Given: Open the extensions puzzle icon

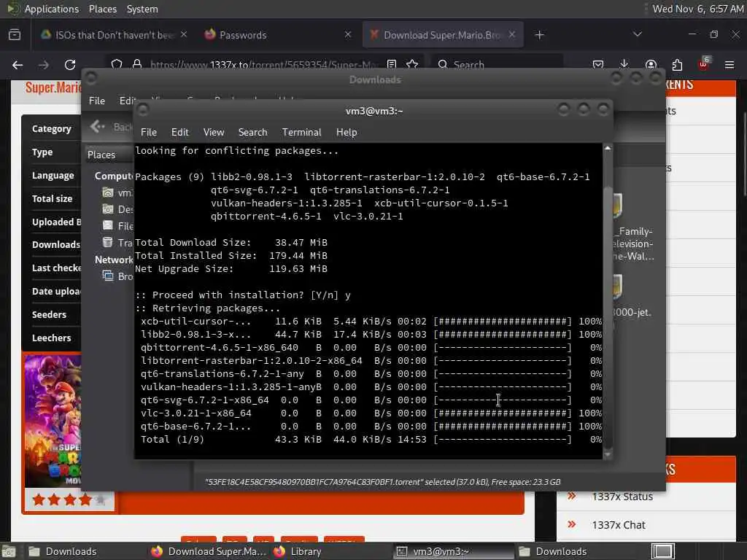Looking at the screenshot, I should 677,65.
